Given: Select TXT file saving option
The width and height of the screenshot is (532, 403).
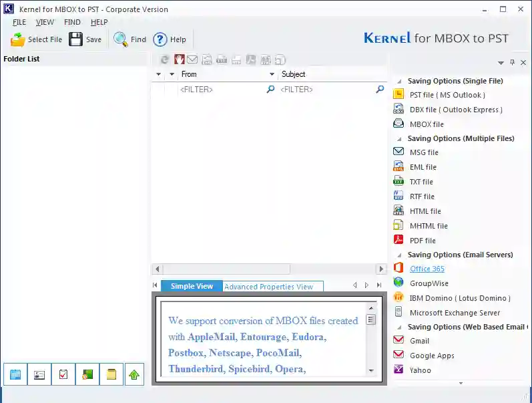Looking at the screenshot, I should tap(421, 182).
